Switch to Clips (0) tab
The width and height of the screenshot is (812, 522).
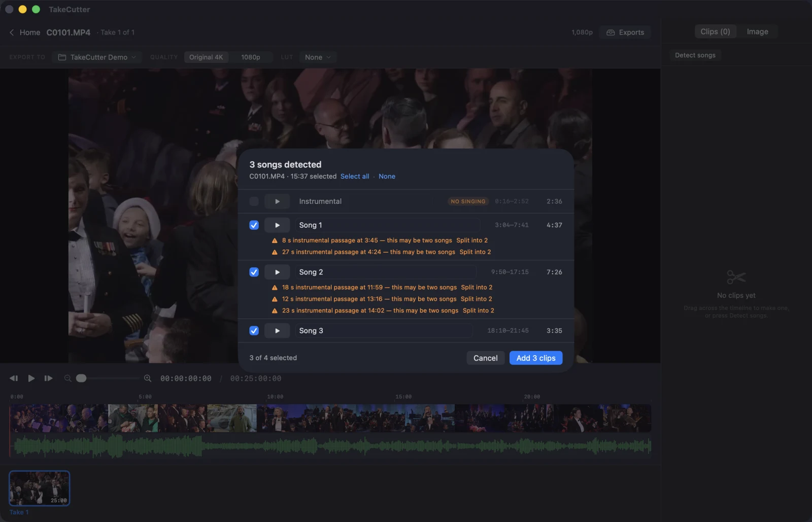[x=715, y=31]
